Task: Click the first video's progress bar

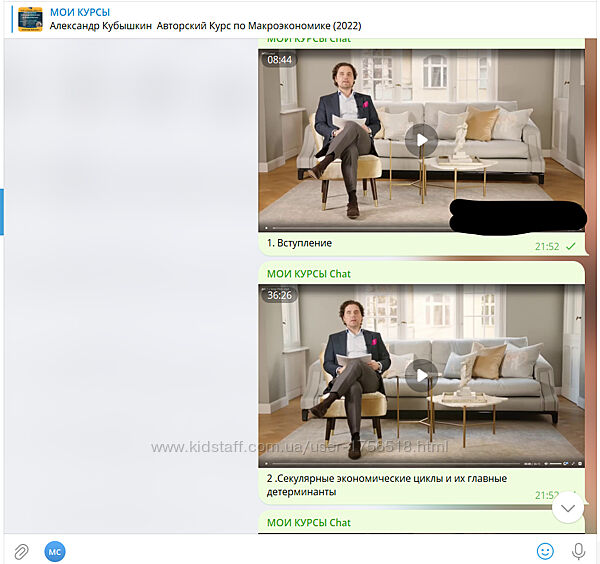Action: 350,229
